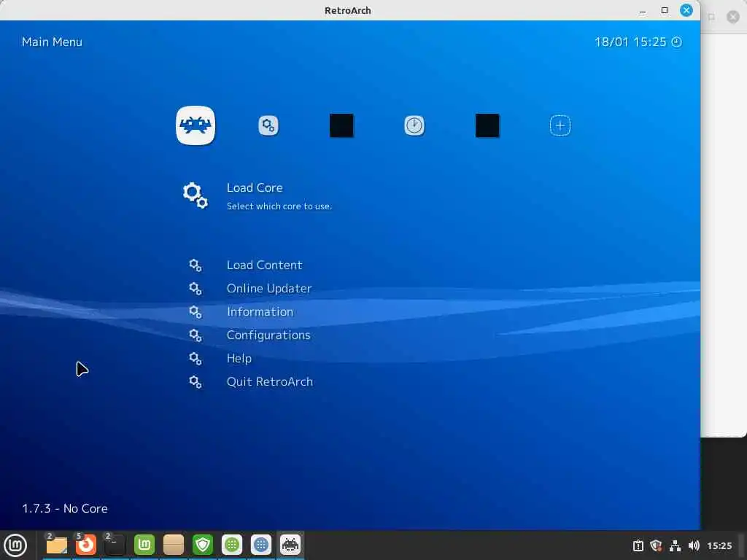Image resolution: width=747 pixels, height=560 pixels.
Task: Click the black square icon after Settings
Action: coord(341,125)
